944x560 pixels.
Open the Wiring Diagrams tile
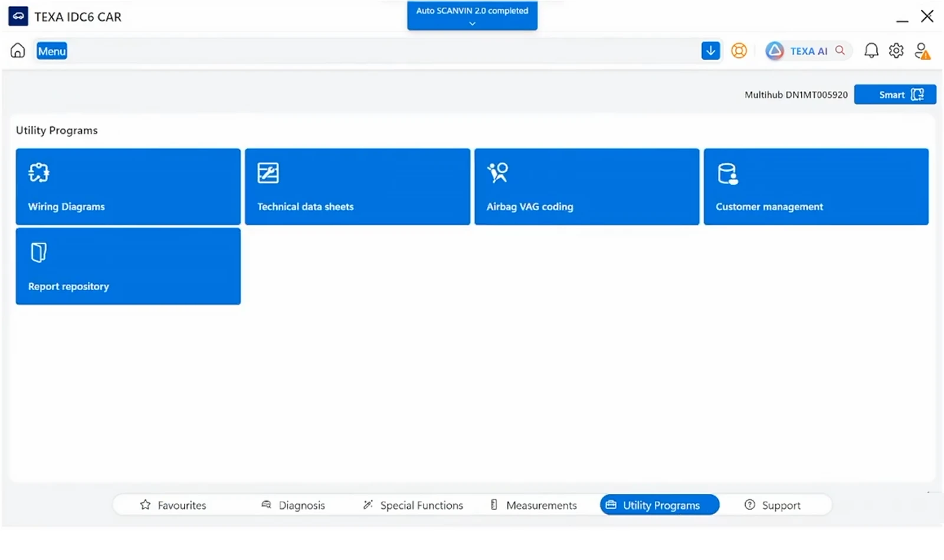(128, 186)
